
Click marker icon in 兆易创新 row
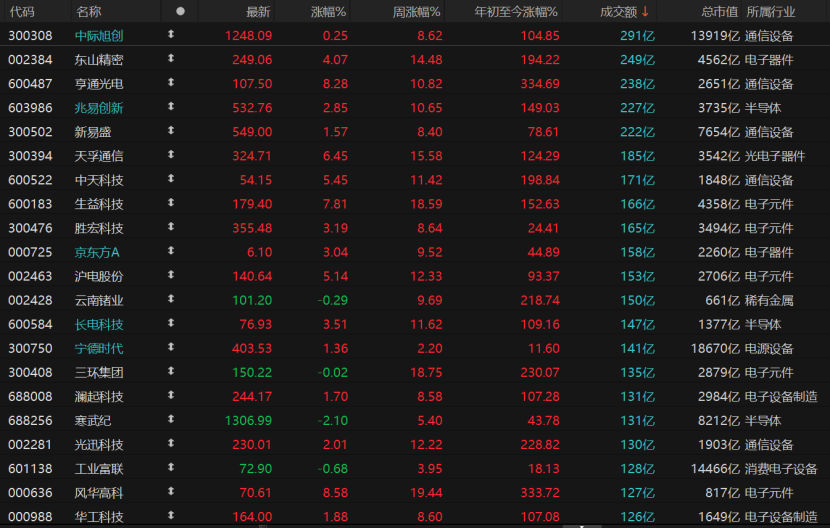171,106
